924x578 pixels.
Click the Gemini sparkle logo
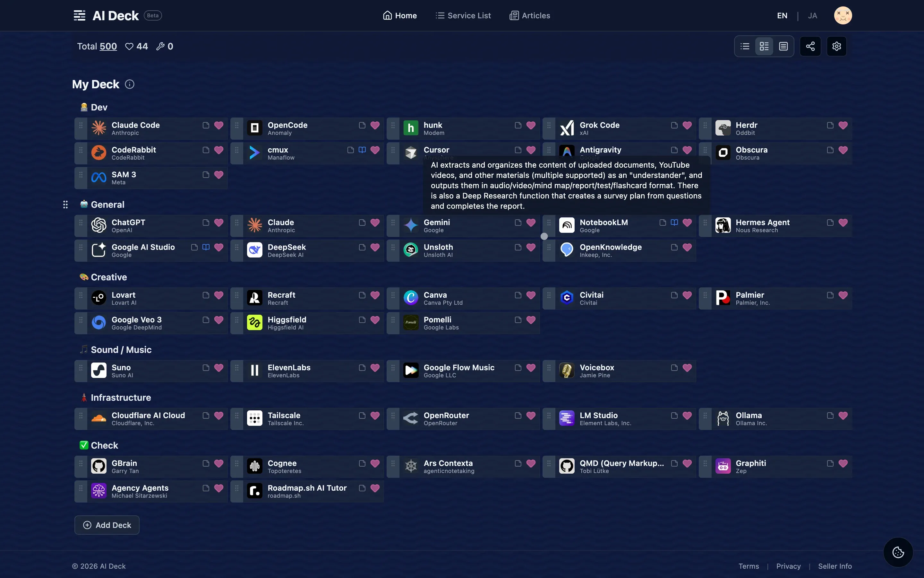pos(411,225)
